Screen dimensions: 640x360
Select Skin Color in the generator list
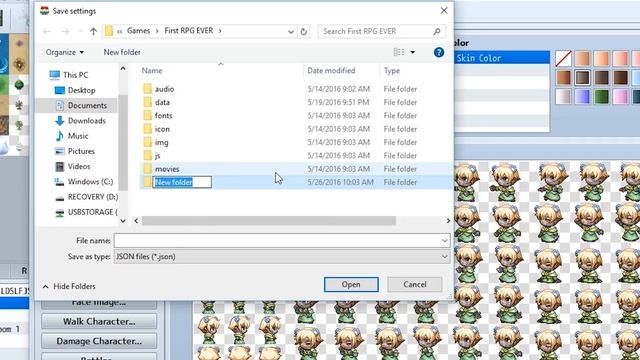click(502, 58)
